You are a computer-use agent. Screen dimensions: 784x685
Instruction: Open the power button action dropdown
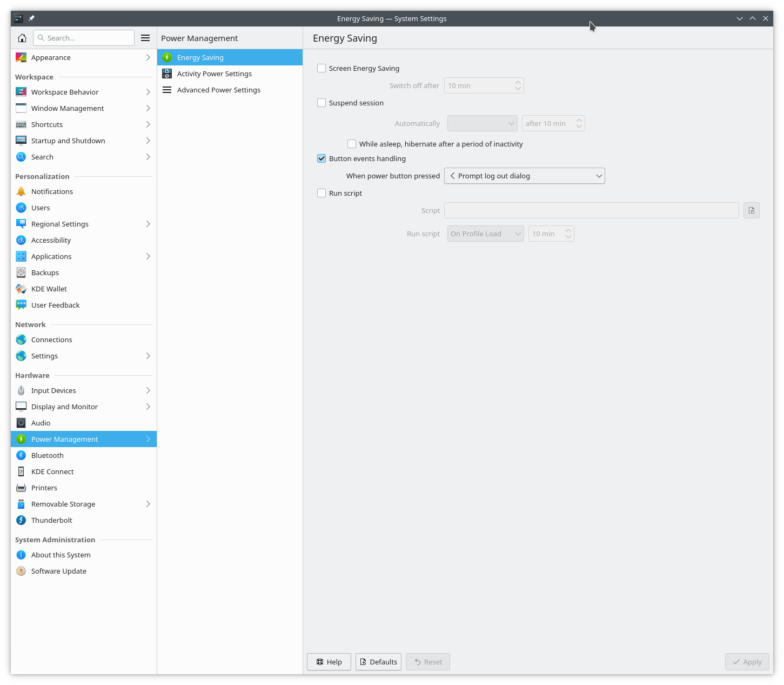pos(524,176)
